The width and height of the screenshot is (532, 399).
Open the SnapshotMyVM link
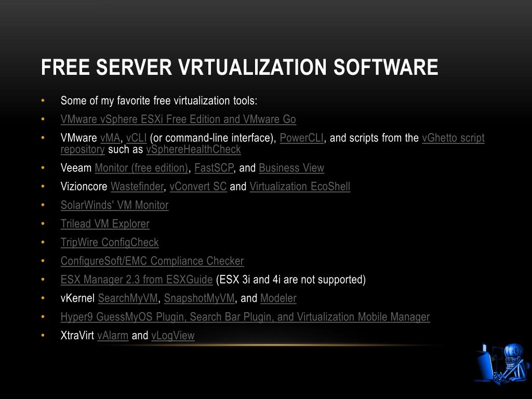pyautogui.click(x=199, y=299)
